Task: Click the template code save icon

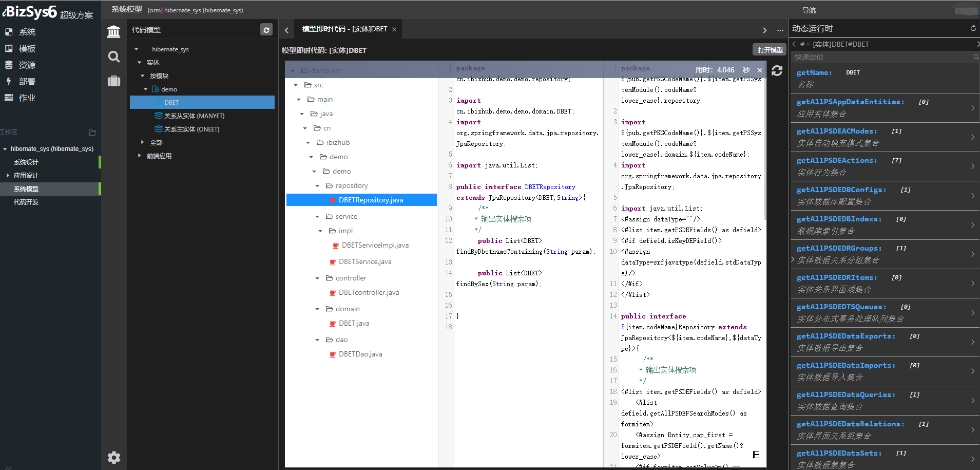Action: pyautogui.click(x=756, y=455)
